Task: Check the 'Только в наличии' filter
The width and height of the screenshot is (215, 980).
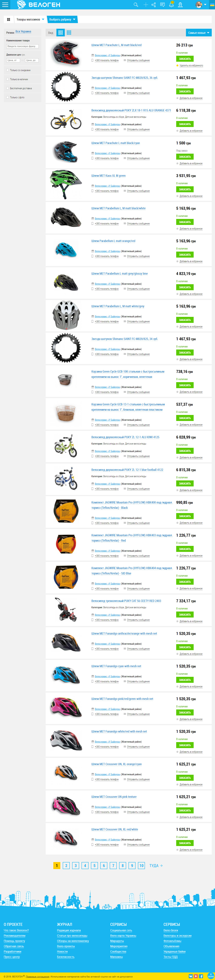Action: coord(8,79)
